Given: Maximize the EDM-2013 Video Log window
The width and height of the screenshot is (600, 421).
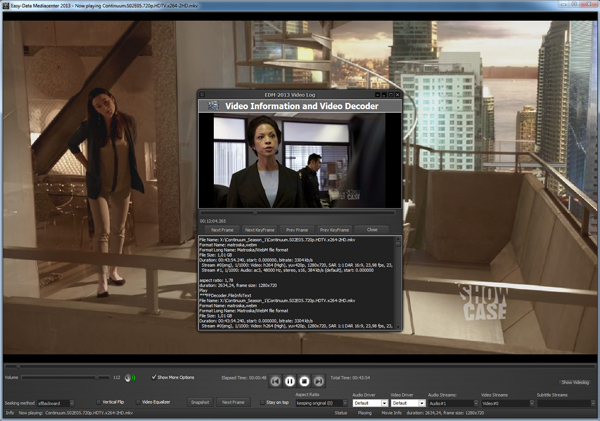Looking at the screenshot, I should click(x=391, y=94).
